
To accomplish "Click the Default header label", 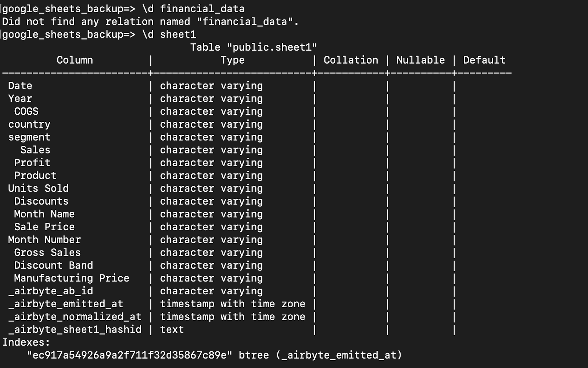I will (x=484, y=60).
